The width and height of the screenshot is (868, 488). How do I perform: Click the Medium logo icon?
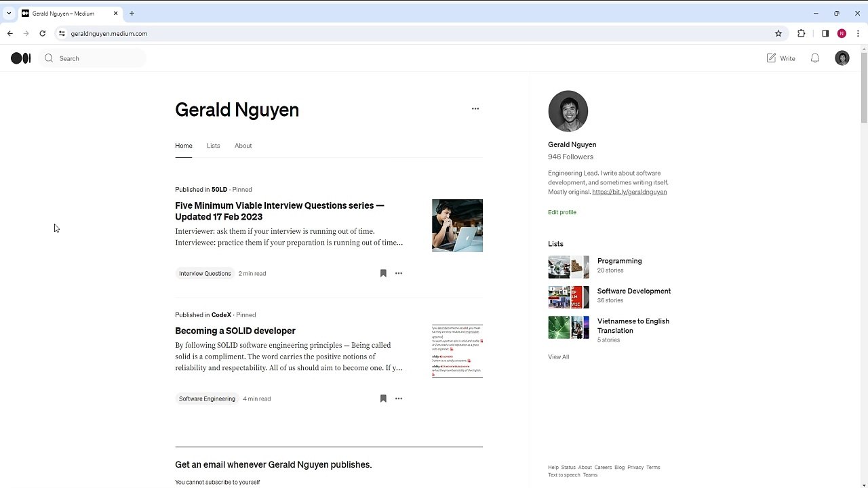(21, 58)
